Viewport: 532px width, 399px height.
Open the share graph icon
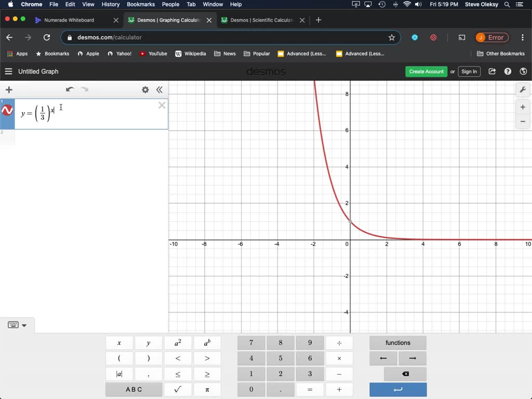click(x=492, y=72)
